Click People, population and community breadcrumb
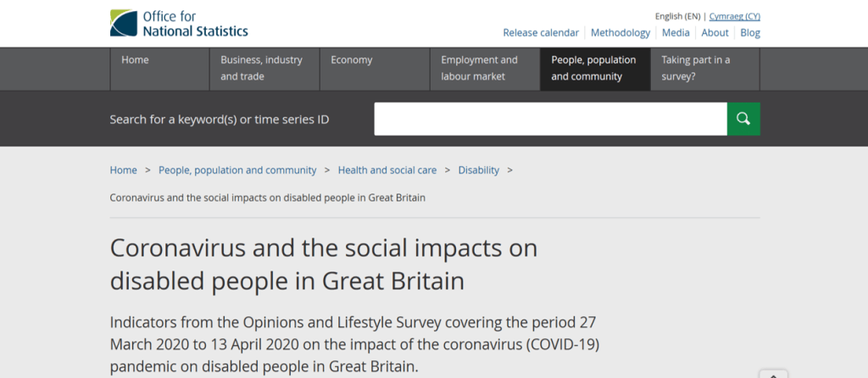This screenshot has height=378, width=868. [237, 170]
